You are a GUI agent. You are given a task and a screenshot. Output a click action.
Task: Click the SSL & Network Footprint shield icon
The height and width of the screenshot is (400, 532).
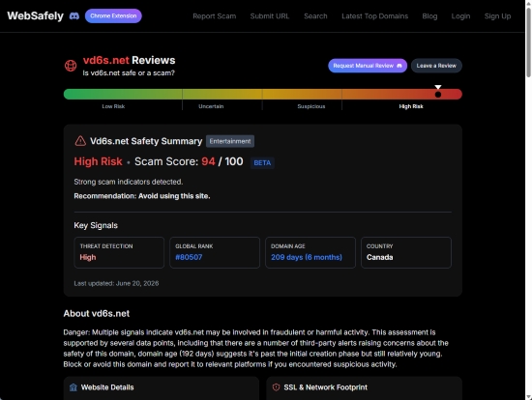(x=277, y=387)
